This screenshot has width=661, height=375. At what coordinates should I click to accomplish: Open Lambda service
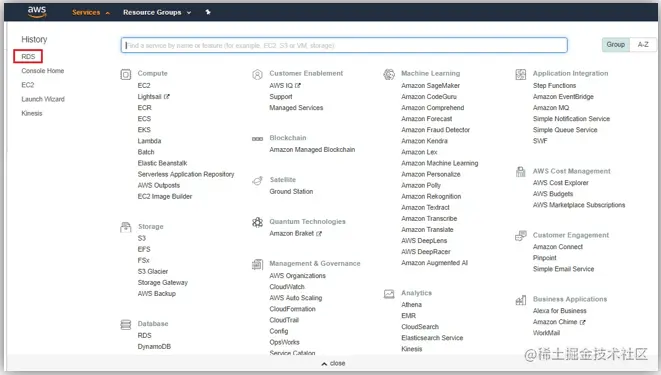point(149,141)
